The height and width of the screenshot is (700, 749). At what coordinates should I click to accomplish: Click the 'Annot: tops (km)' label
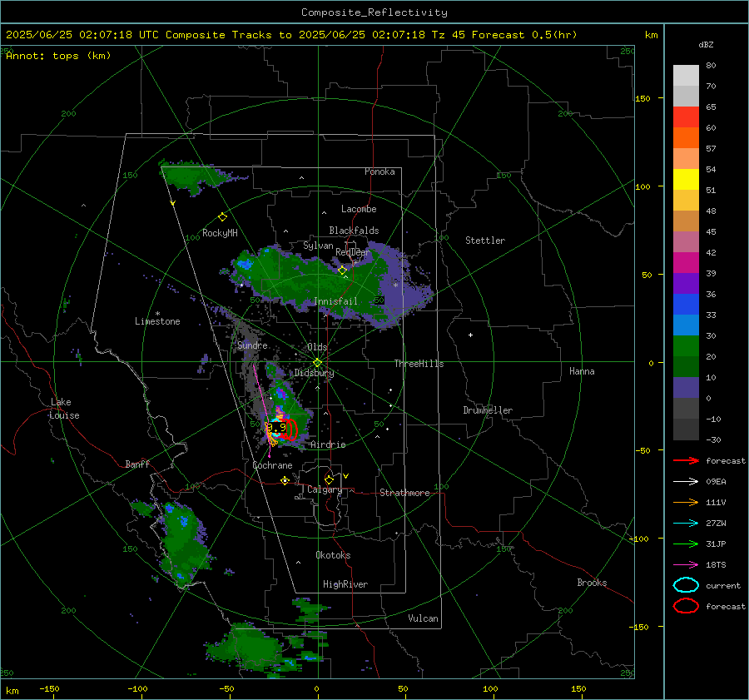pyautogui.click(x=58, y=56)
